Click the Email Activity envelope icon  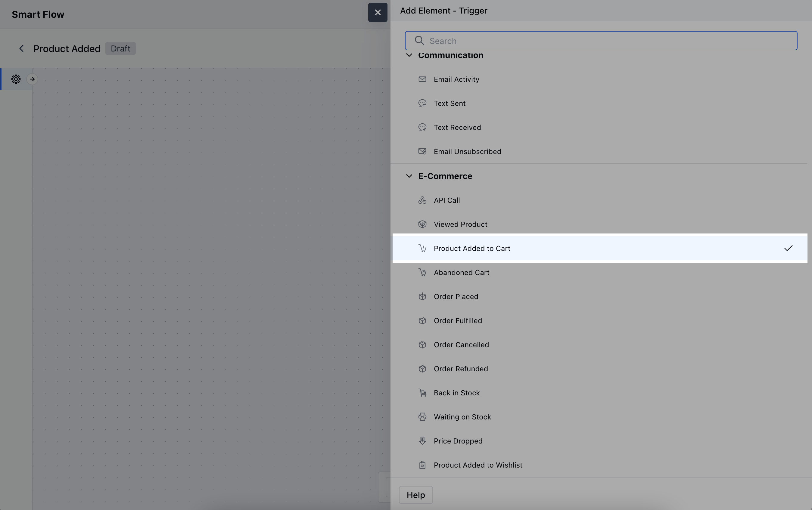pyautogui.click(x=422, y=79)
